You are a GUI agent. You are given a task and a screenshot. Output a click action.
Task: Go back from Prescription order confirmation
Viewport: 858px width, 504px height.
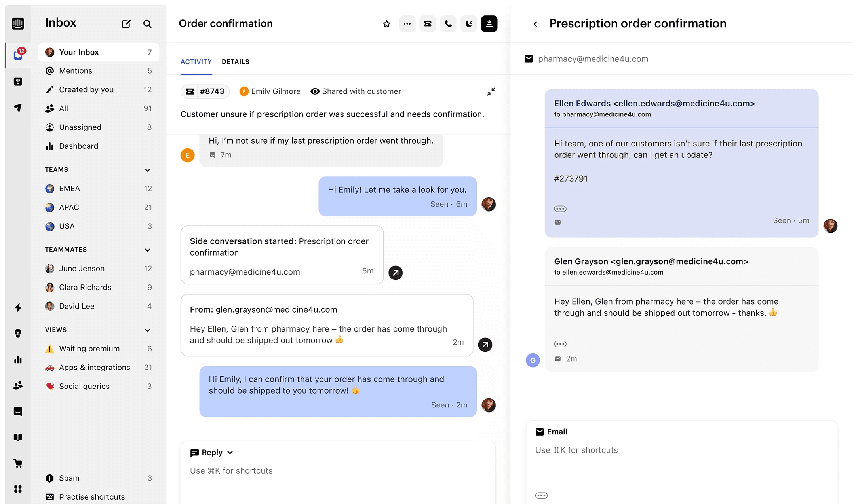click(535, 24)
